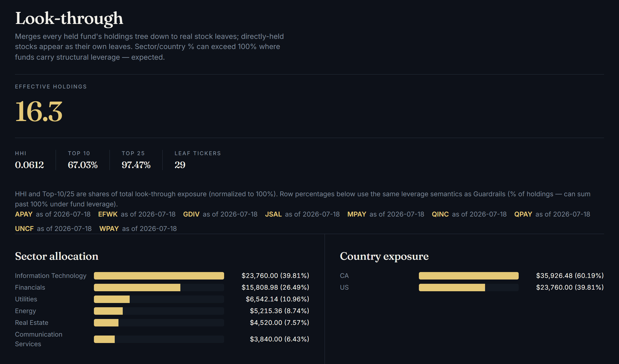Image resolution: width=619 pixels, height=364 pixels.
Task: Click the Utilities sector label
Action: pyautogui.click(x=26, y=299)
